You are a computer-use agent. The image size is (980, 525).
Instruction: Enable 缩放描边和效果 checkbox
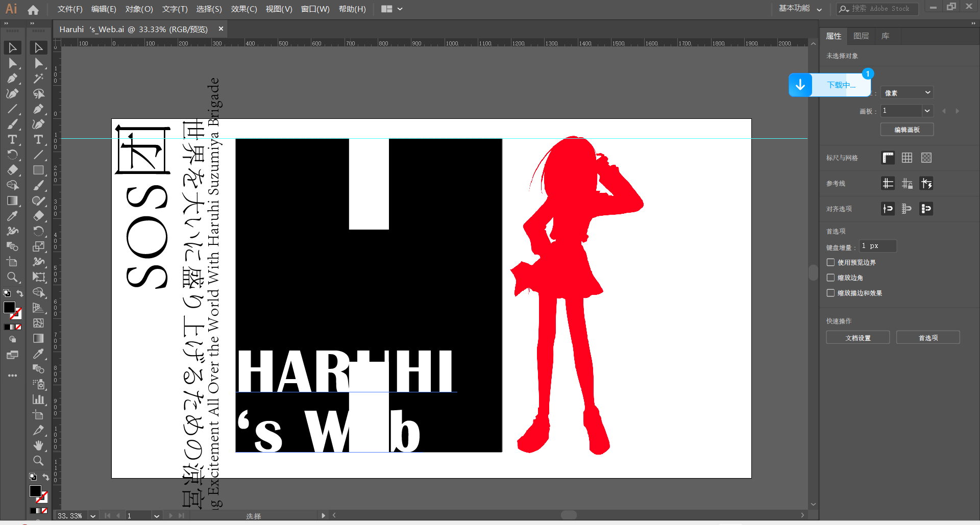(x=830, y=293)
